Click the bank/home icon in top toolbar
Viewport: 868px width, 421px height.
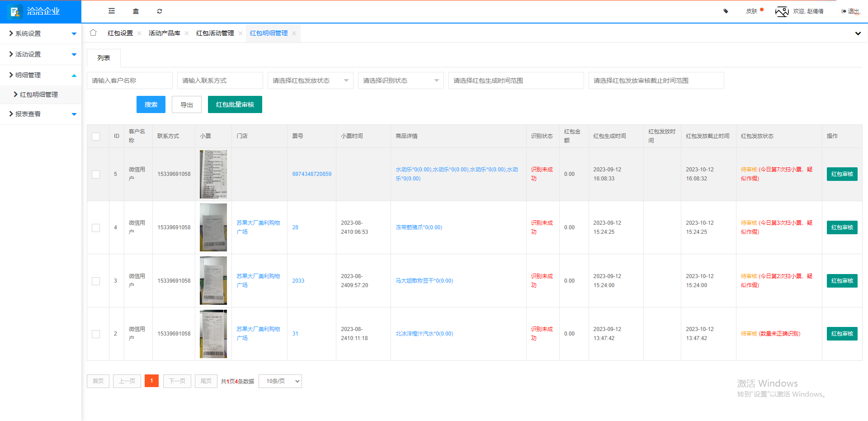click(136, 11)
